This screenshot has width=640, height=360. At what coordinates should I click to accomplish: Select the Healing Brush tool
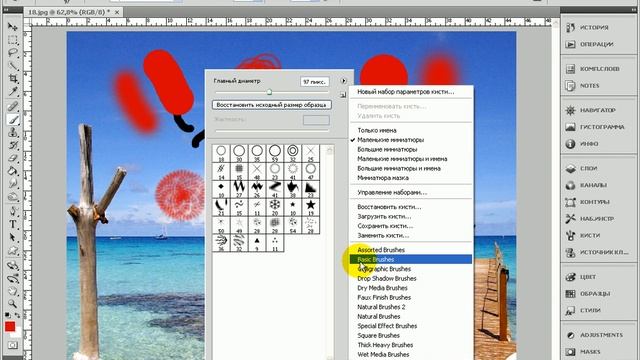pos(13,107)
